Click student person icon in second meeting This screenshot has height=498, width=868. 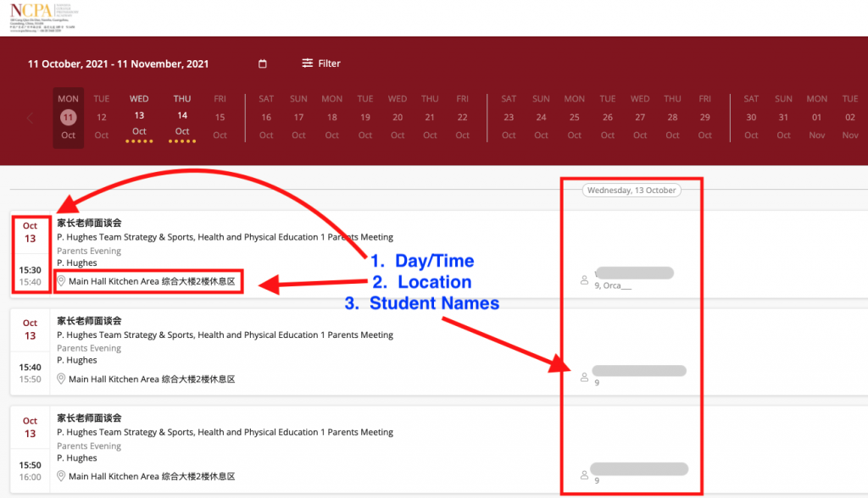pos(584,378)
